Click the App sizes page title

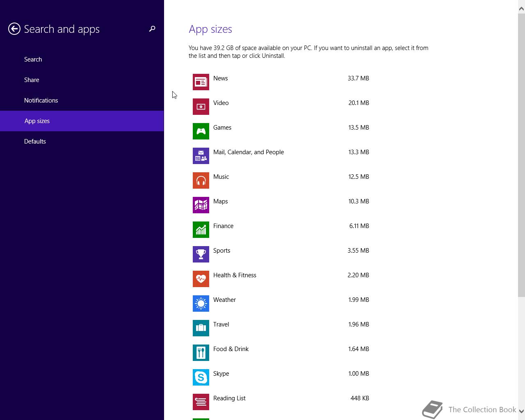click(210, 29)
